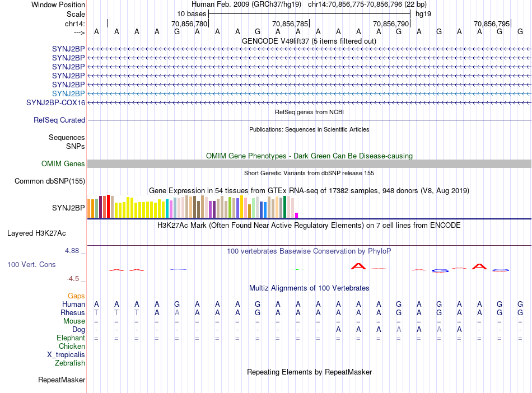Click the '--->' sequence direction arrow label

[x=80, y=32]
